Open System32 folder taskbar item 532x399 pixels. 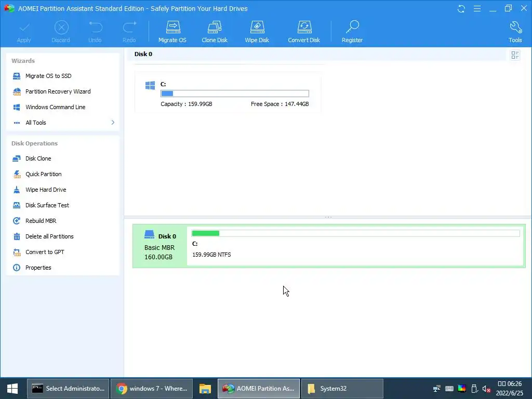[x=342, y=389]
